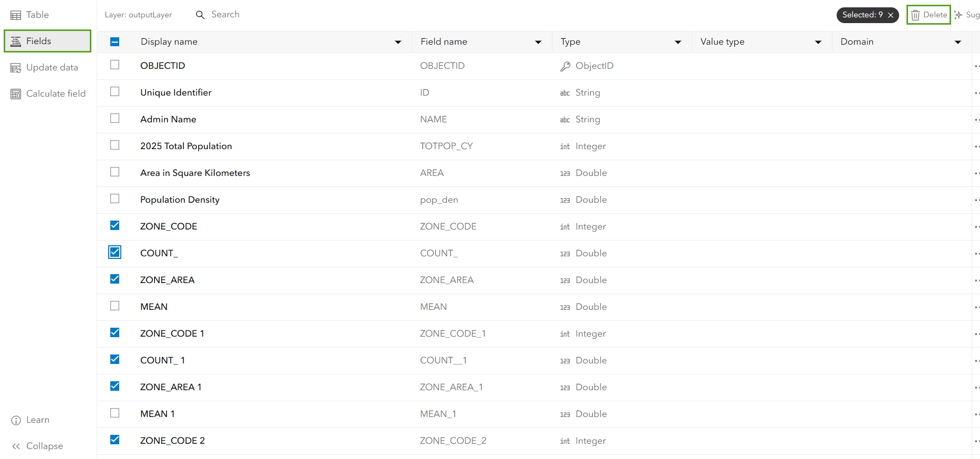The image size is (980, 459).
Task: Expand the Domain column dropdown
Action: (958, 42)
